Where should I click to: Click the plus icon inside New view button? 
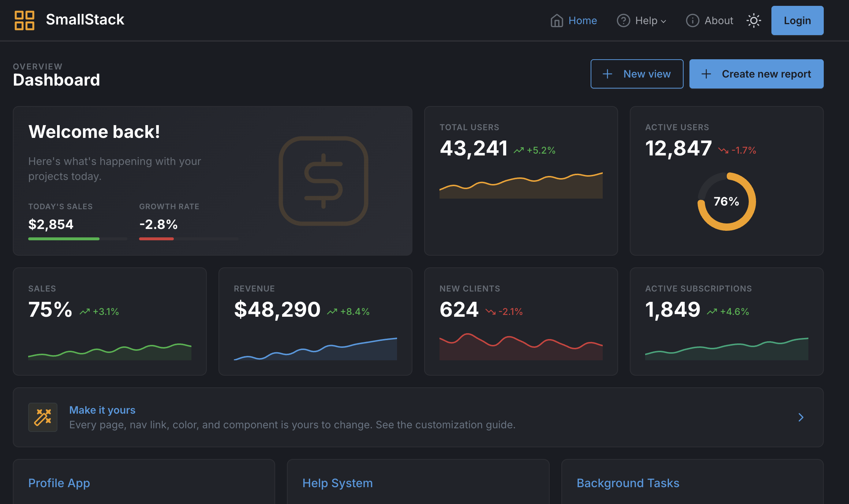coord(607,74)
